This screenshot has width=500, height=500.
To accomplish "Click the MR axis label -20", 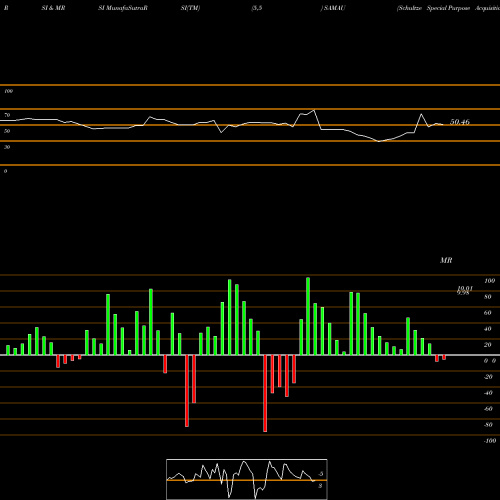I will 488,377.
